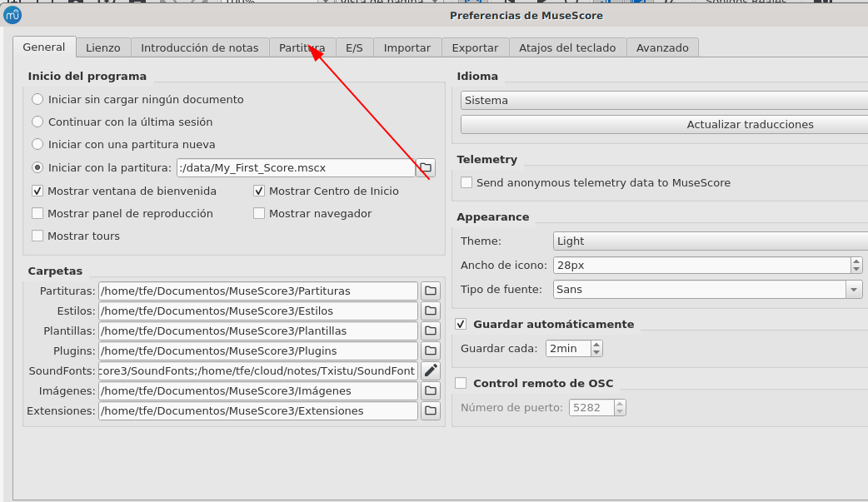This screenshot has height=502, width=868.
Task: Click the Estilos folder path field
Action: tap(258, 311)
